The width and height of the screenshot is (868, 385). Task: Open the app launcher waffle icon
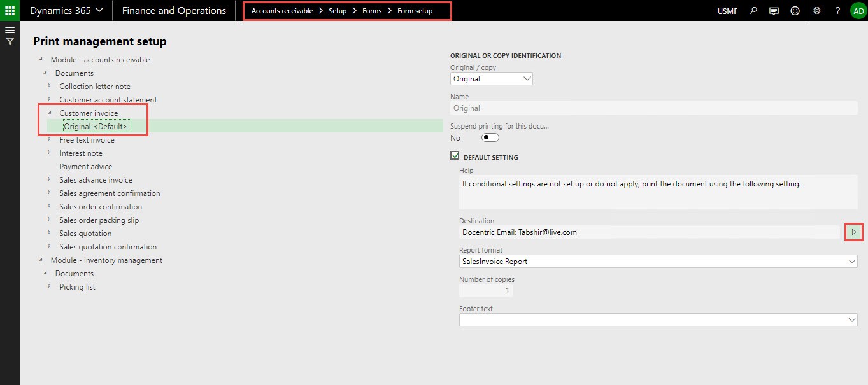[10, 11]
